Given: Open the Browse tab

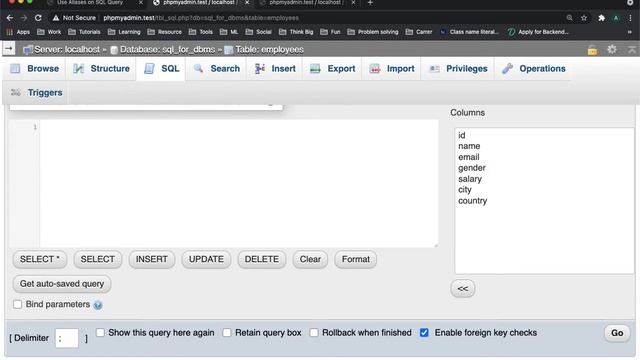Looking at the screenshot, I should coord(35,69).
